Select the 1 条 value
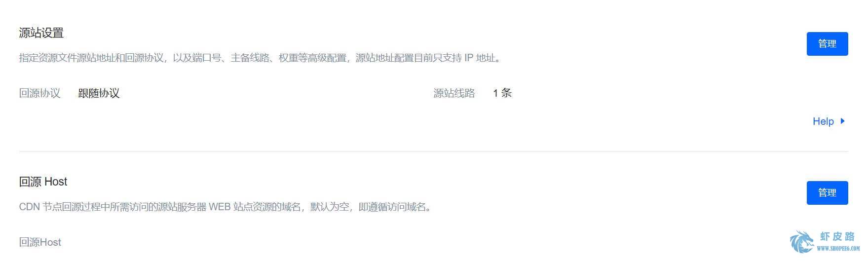The width and height of the screenshot is (868, 261). (502, 93)
